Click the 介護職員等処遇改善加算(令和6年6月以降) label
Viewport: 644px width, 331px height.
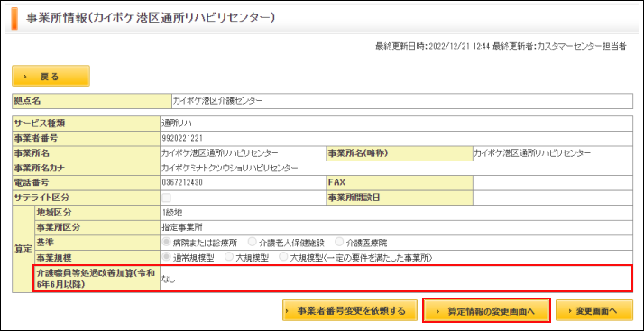click(97, 279)
